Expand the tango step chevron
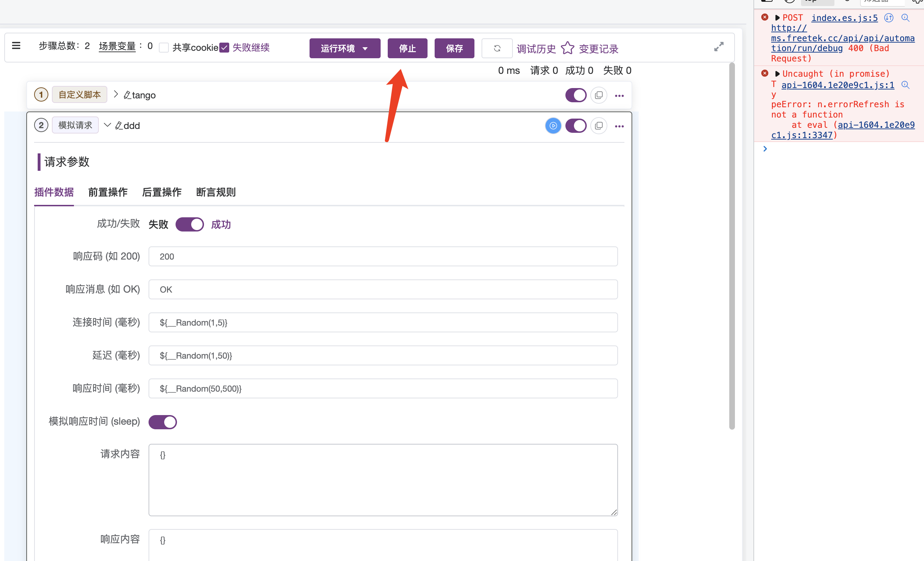The height and width of the screenshot is (561, 924). pyautogui.click(x=116, y=94)
